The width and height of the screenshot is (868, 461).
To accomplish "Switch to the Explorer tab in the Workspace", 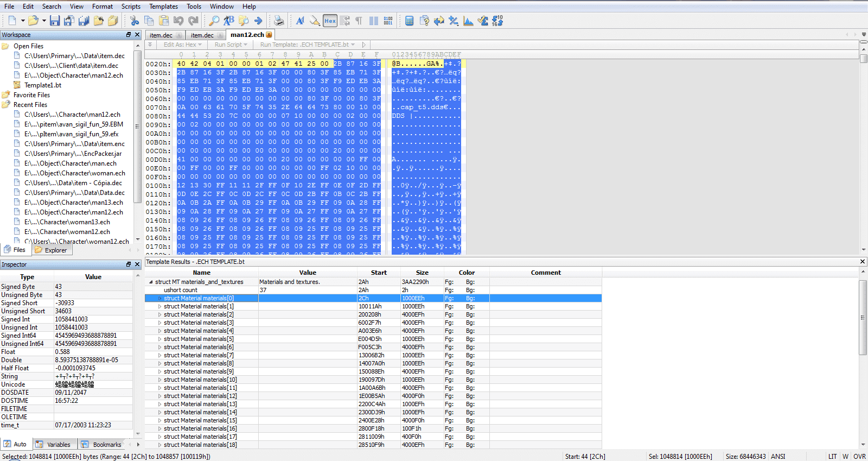I will [52, 250].
